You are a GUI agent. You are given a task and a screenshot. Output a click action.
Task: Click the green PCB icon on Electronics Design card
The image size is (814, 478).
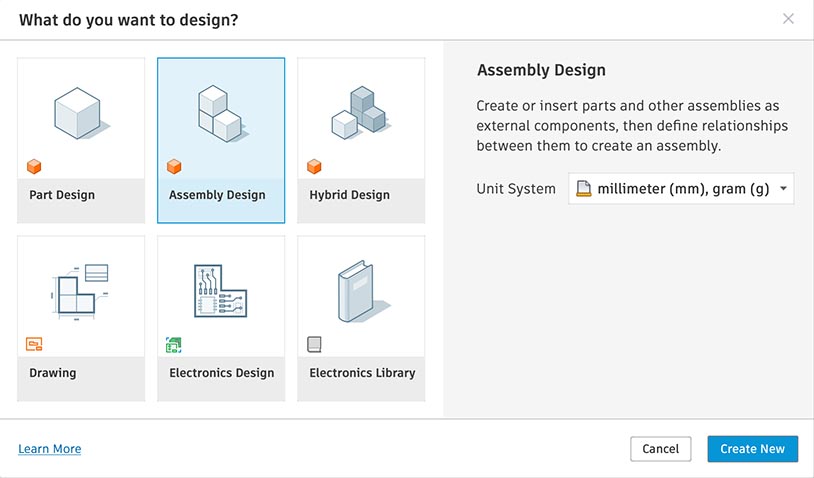(x=173, y=345)
